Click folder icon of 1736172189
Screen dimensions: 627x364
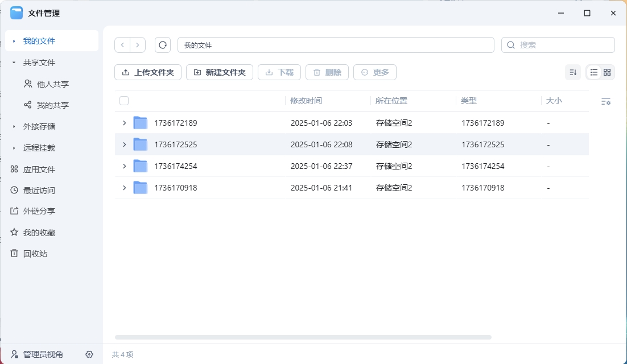click(141, 123)
